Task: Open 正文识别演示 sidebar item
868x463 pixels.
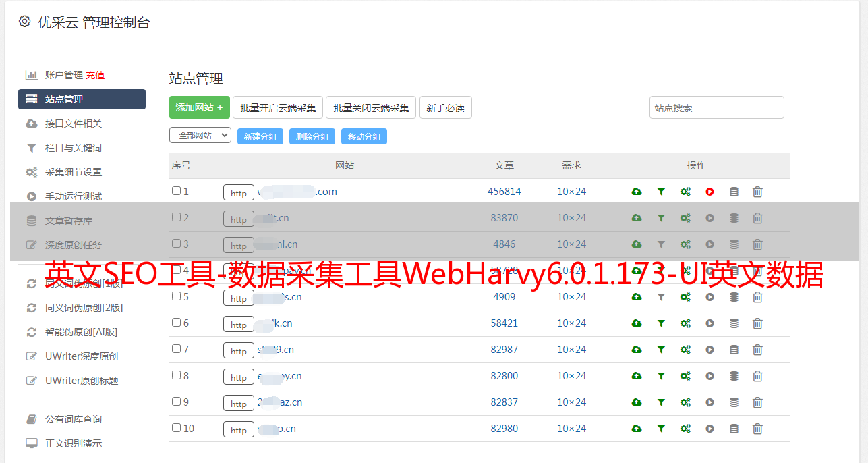Action: (74, 443)
